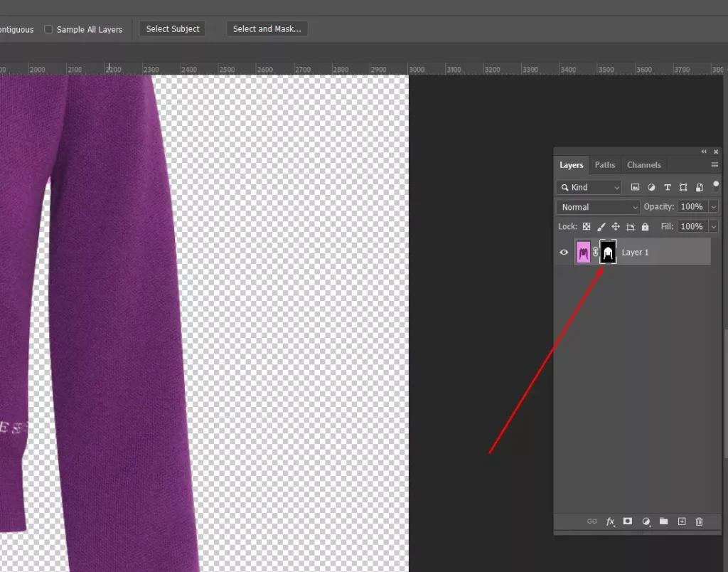Screen dimensions: 728x572
Task: Lock transparent pixels on Layer 1
Action: click(586, 226)
